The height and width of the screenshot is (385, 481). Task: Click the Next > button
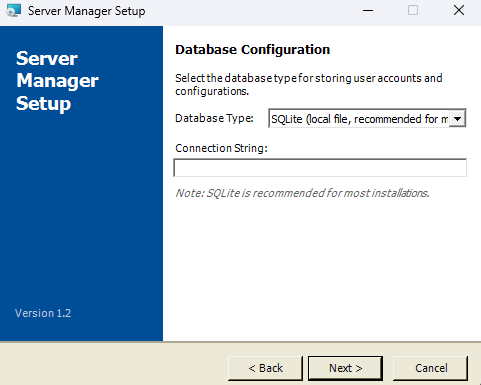point(345,368)
